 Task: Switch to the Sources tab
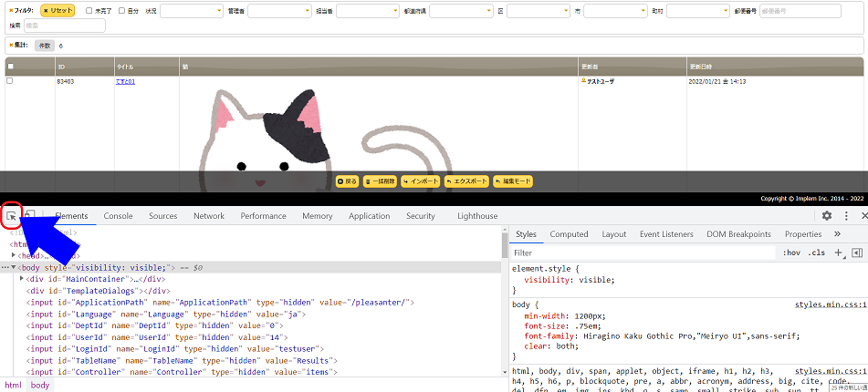click(162, 216)
